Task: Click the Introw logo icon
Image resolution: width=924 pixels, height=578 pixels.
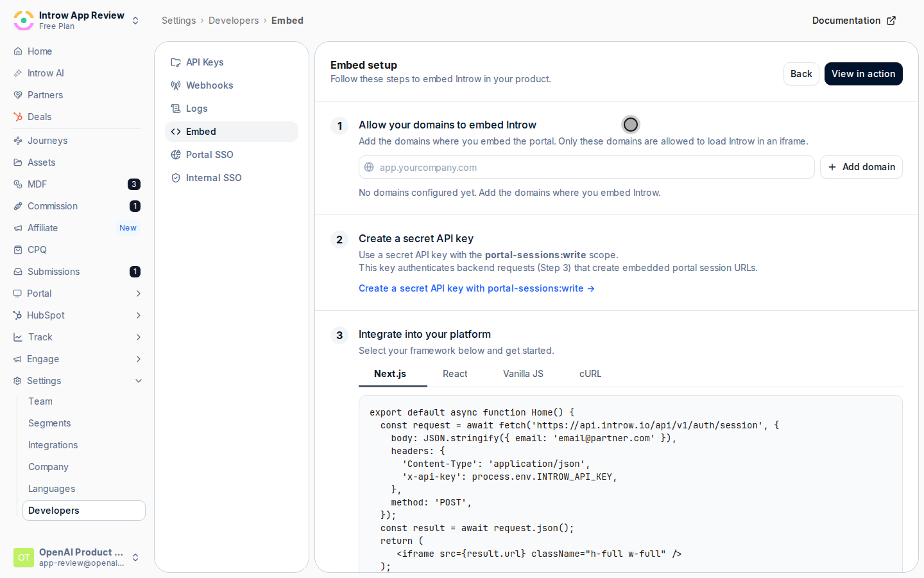Action: 24,21
